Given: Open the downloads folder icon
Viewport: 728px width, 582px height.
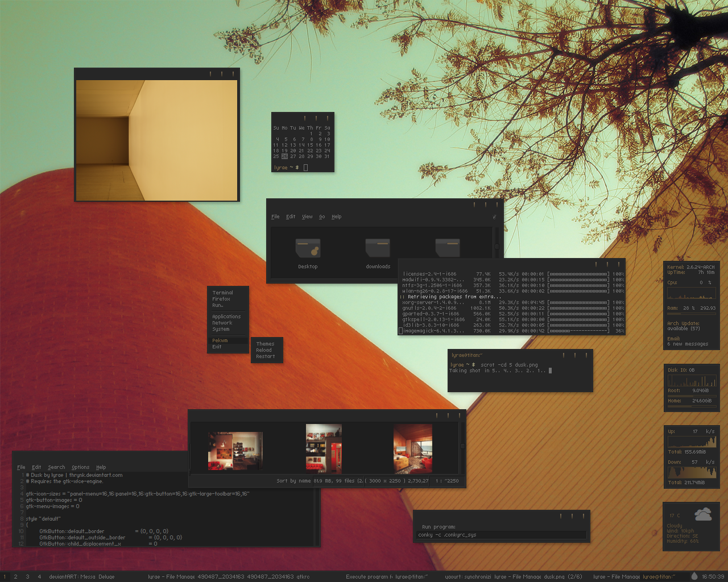Looking at the screenshot, I should pyautogui.click(x=378, y=248).
